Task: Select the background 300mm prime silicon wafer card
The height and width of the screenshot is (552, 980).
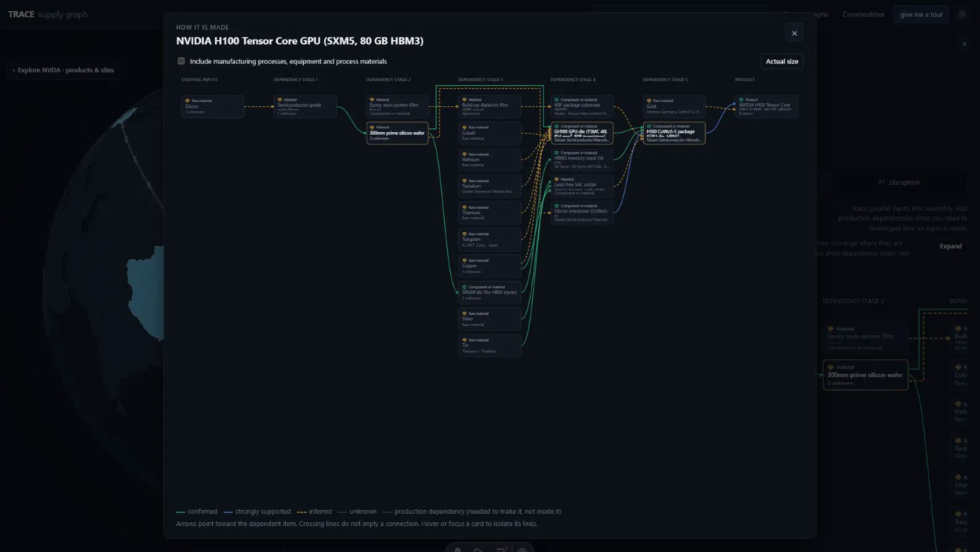Action: pos(865,375)
